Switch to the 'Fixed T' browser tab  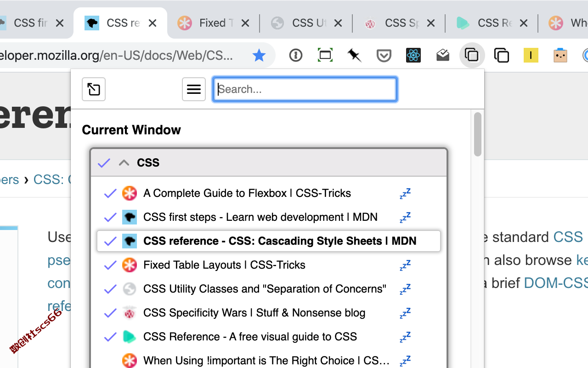[x=213, y=23]
